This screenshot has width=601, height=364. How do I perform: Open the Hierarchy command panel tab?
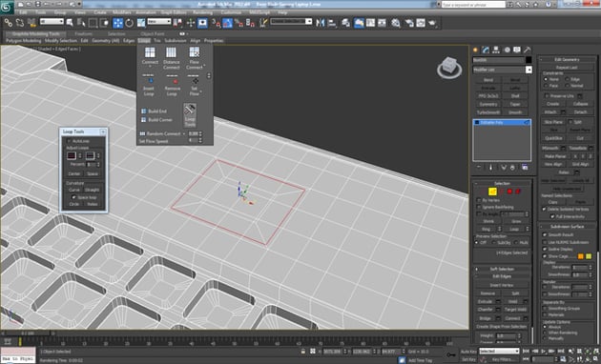(496, 50)
